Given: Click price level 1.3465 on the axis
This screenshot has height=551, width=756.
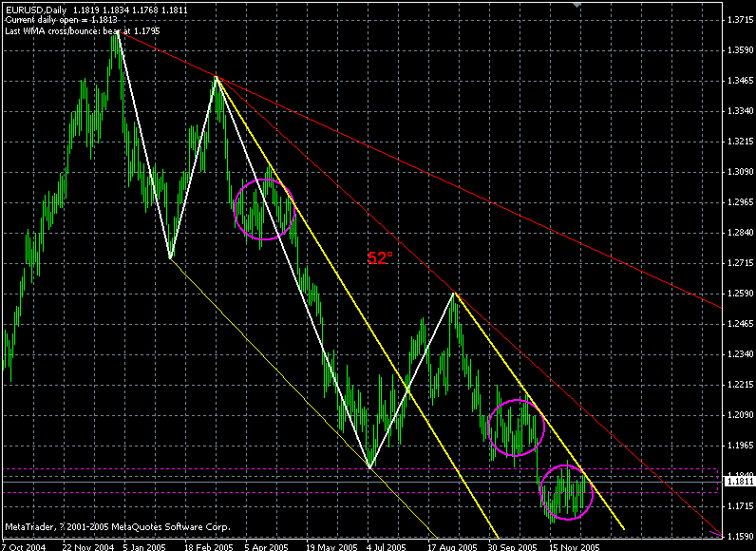Looking at the screenshot, I should point(740,81).
